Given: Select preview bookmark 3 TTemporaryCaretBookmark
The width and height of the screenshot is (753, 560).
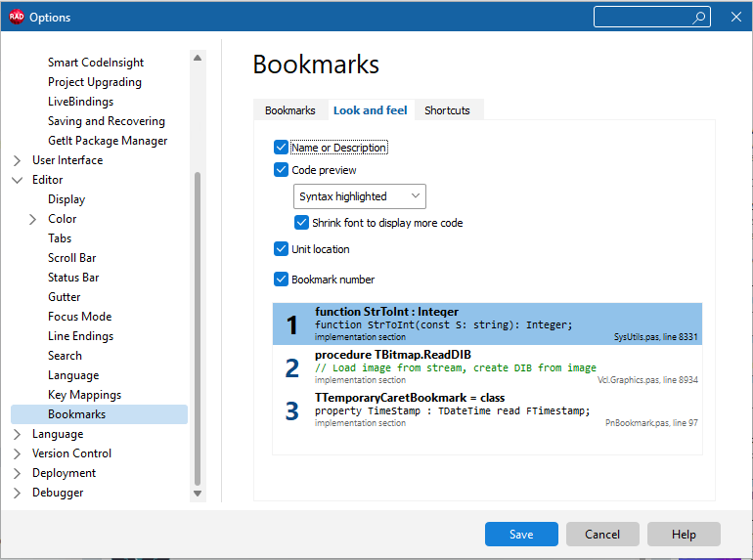Looking at the screenshot, I should pos(487,410).
